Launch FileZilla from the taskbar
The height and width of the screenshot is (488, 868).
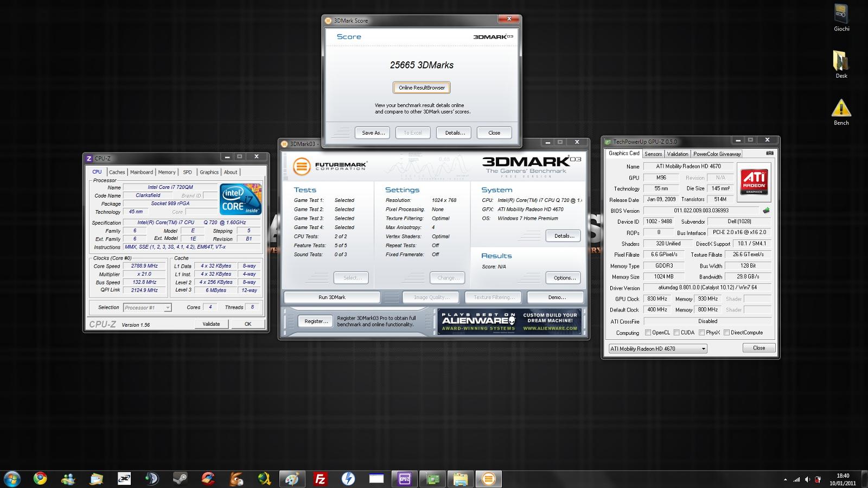tap(320, 479)
